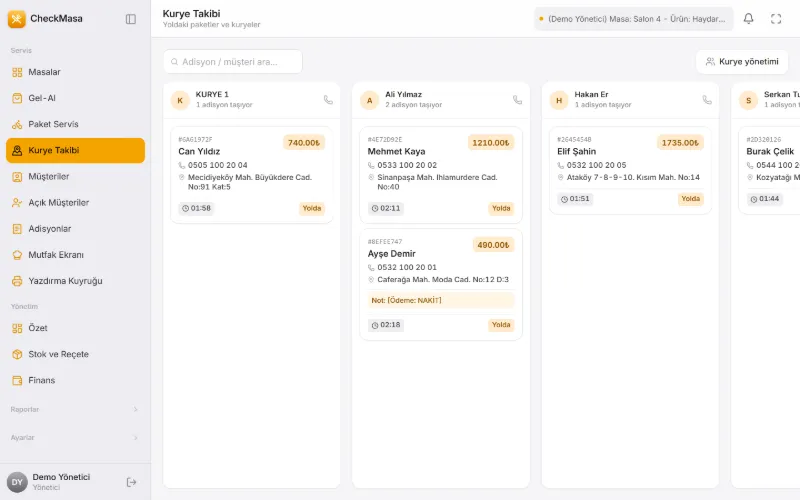
Task: Open Mehmet Kaya order card
Action: (441, 175)
